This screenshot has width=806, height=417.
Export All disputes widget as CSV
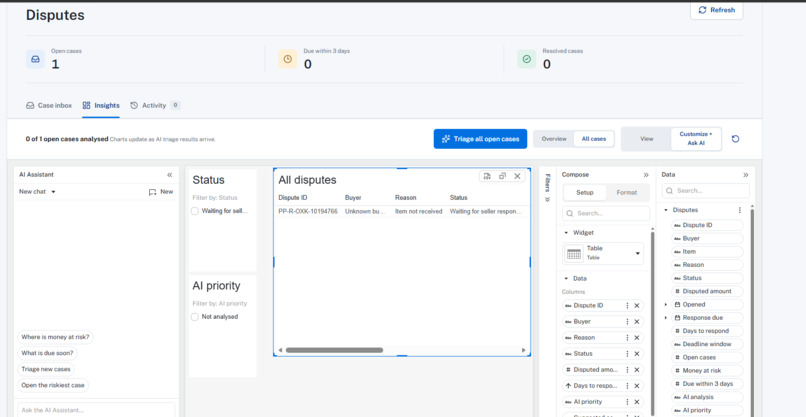(x=487, y=176)
